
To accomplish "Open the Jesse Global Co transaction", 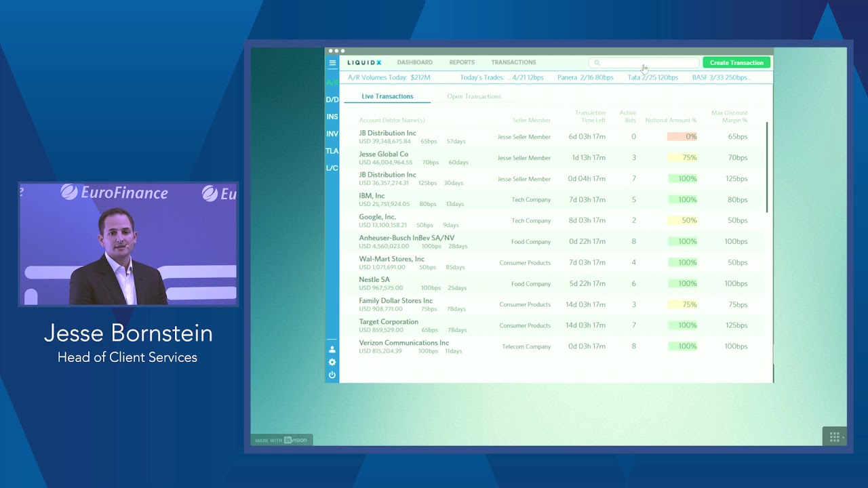I will pos(551,158).
